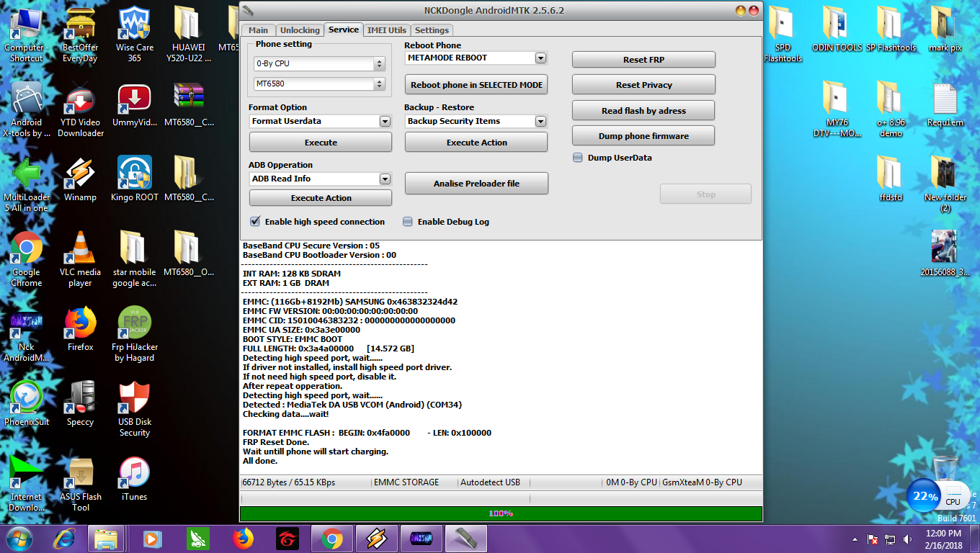Open ASUS Flash Tool shortcut
980x553 pixels.
pyautogui.click(x=80, y=483)
